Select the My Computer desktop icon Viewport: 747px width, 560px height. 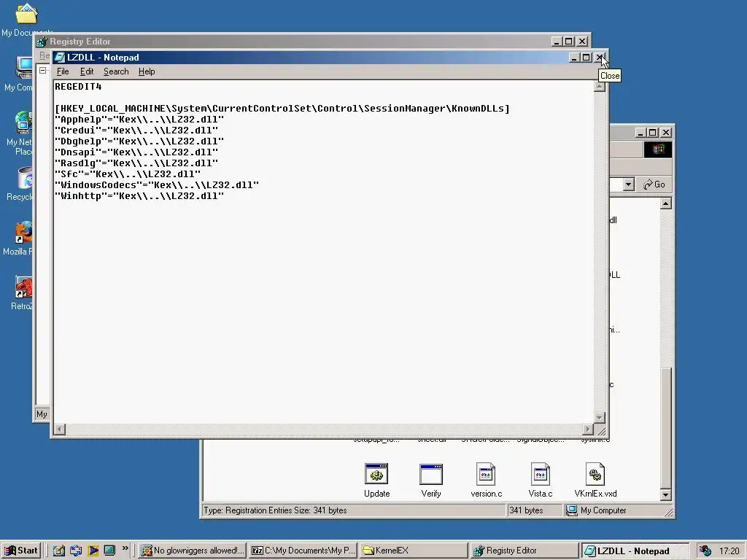pos(24,68)
